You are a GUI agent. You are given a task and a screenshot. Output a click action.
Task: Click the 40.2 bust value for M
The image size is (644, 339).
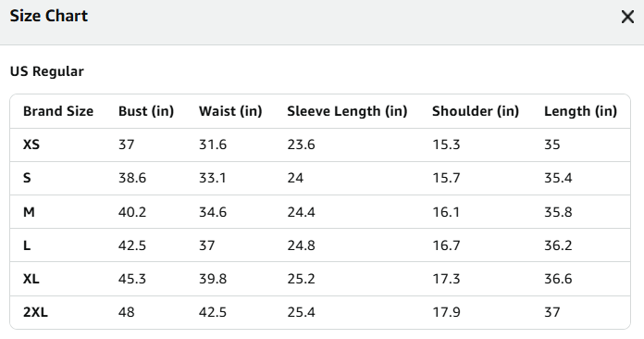[132, 212]
